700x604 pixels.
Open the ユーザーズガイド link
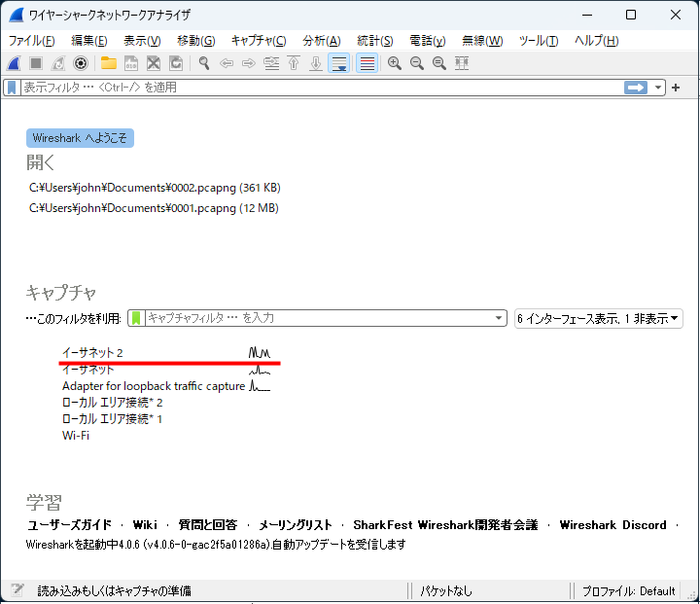(70, 525)
